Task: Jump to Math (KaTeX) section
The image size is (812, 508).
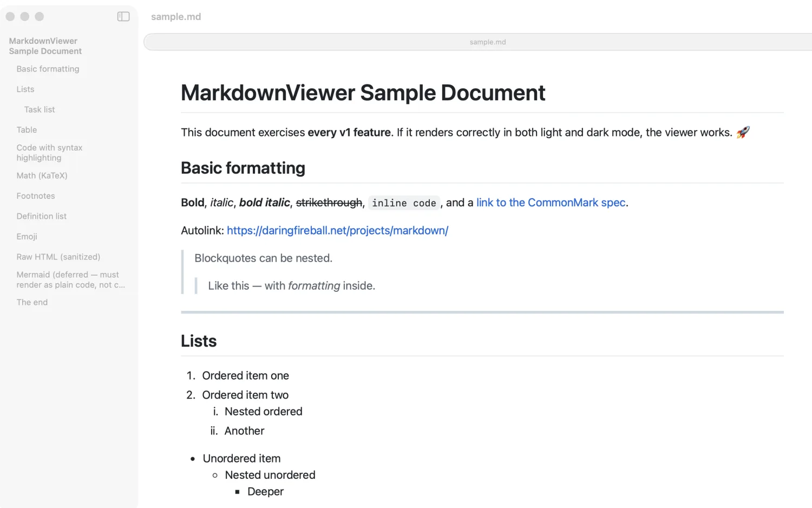Action: click(42, 175)
